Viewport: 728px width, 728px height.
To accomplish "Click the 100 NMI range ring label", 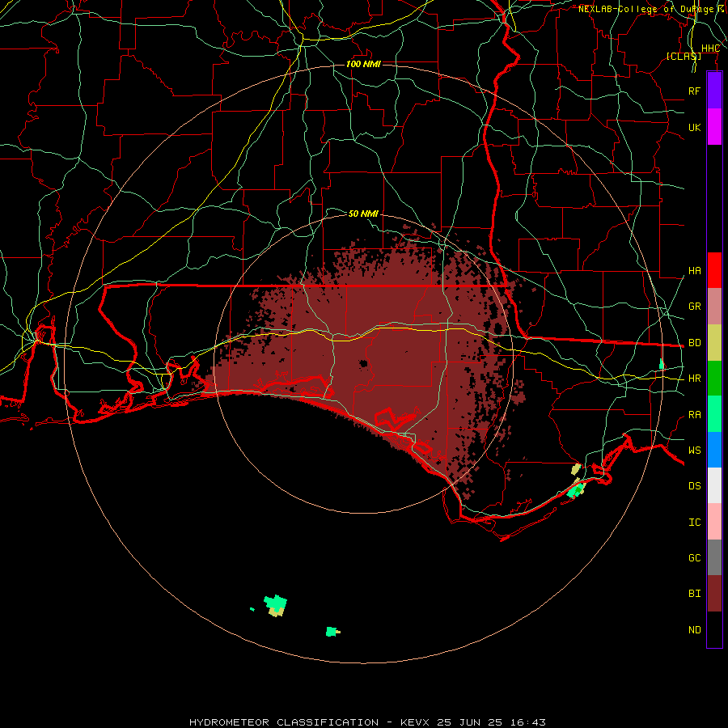I will (x=363, y=64).
